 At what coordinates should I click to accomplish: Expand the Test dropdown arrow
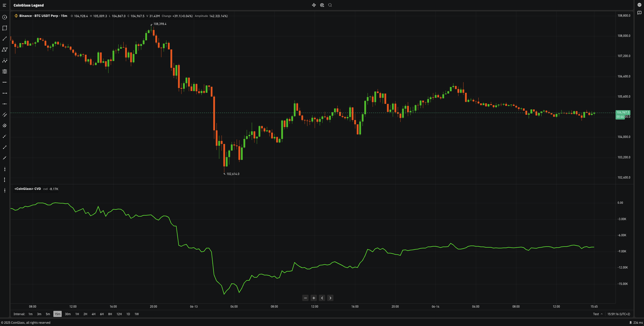pyautogui.click(x=602, y=314)
